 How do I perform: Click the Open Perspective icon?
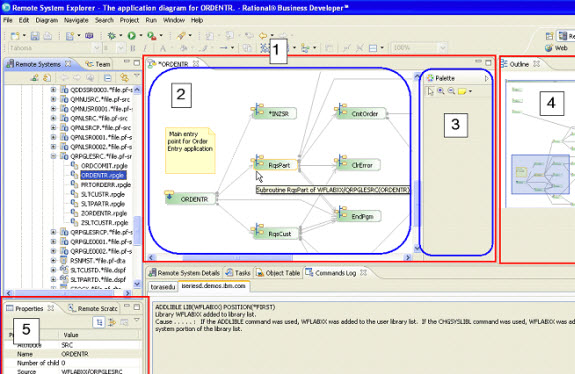549,36
